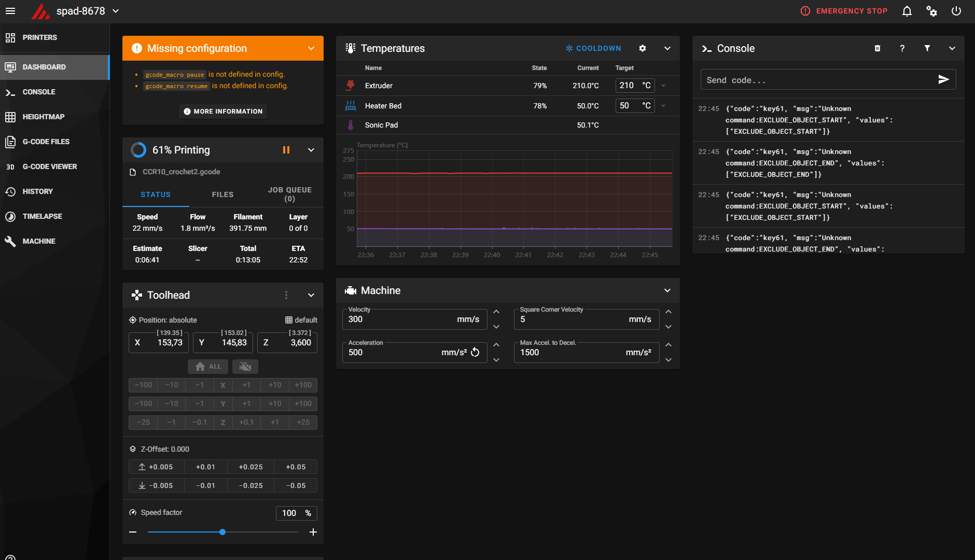Open interface settings gears icon
Viewport: 975px width, 560px height.
click(x=931, y=11)
